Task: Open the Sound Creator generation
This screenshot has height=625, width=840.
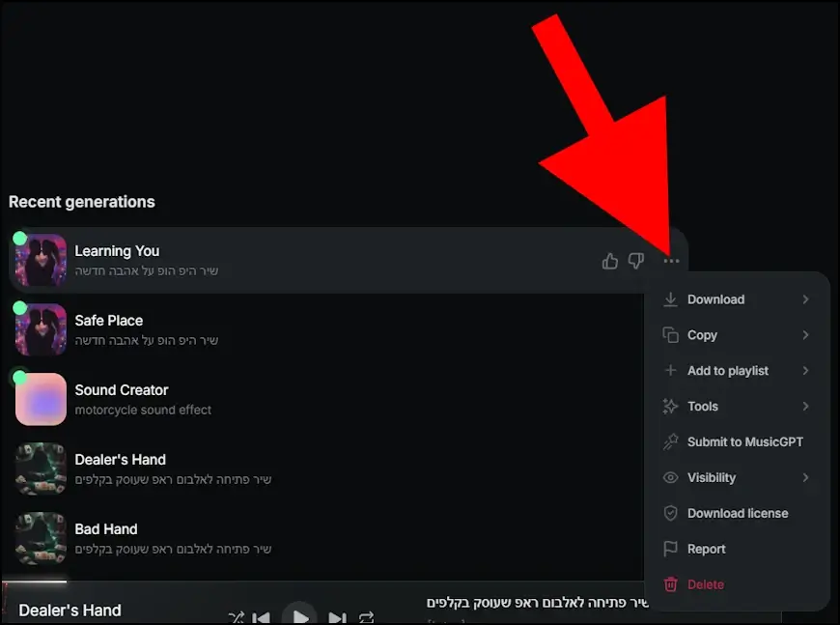Action: pos(122,390)
